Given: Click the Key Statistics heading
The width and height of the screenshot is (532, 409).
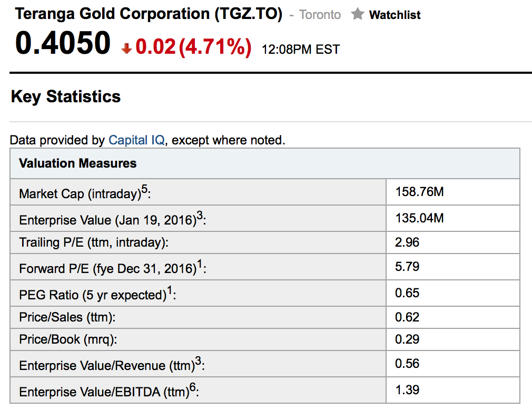Looking at the screenshot, I should coord(66,96).
